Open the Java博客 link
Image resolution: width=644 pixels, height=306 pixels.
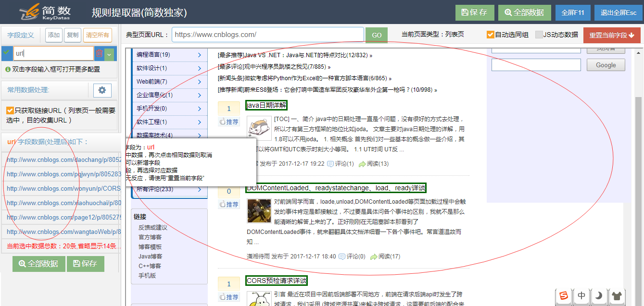151,257
